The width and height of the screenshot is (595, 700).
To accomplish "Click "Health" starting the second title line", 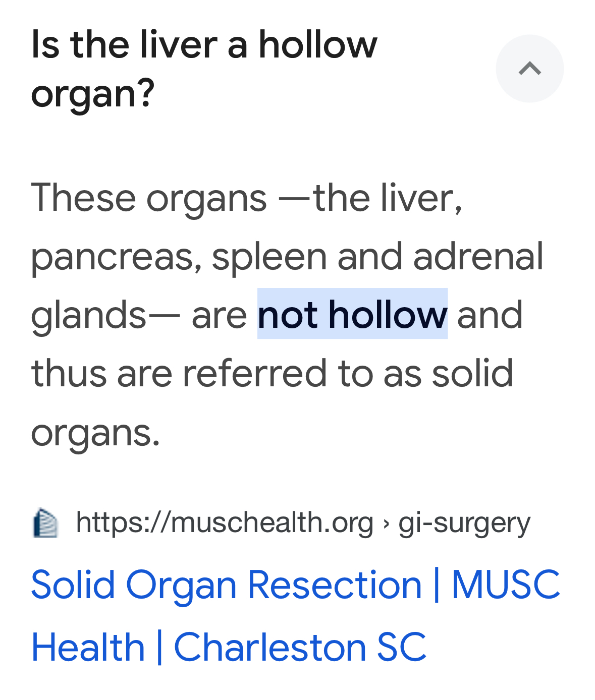I will 88,648.
